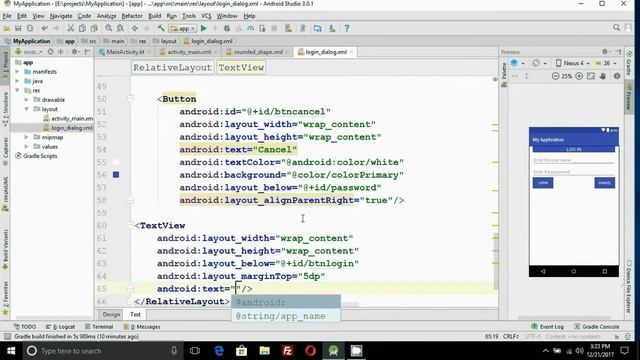Open the TODO tool window
640x360 pixels.
(x=25, y=327)
